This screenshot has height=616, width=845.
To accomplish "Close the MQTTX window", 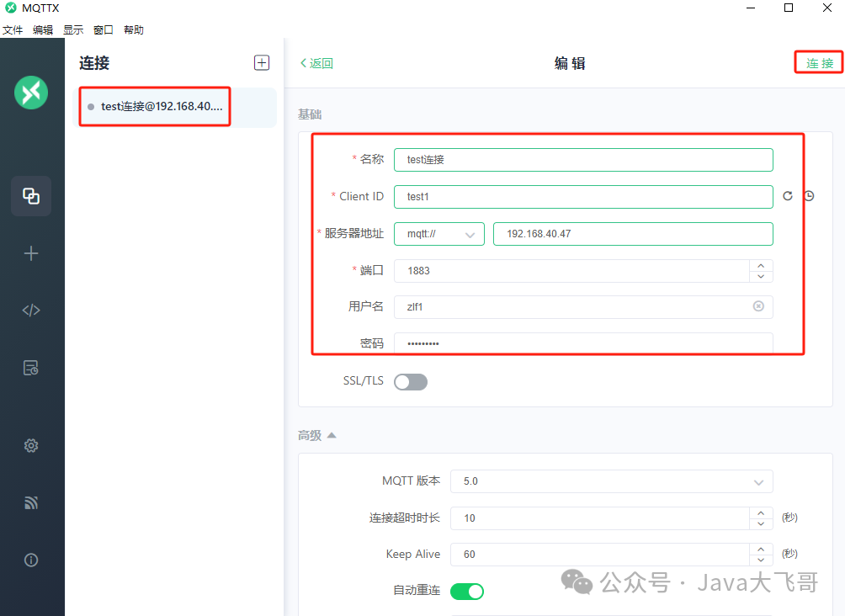I will click(827, 8).
